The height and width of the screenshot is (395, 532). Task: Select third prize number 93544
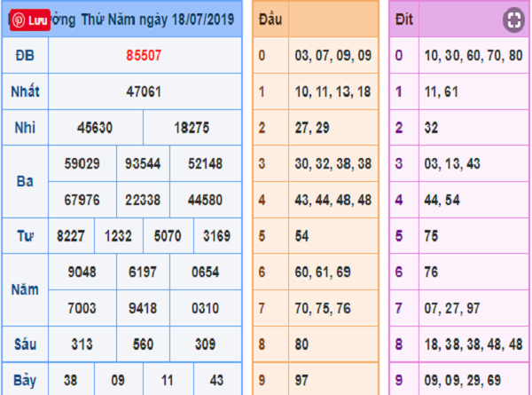(143, 163)
